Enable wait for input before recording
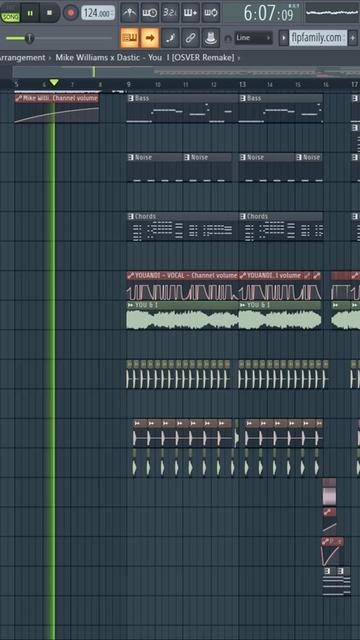This screenshot has height=640, width=360. tap(150, 13)
